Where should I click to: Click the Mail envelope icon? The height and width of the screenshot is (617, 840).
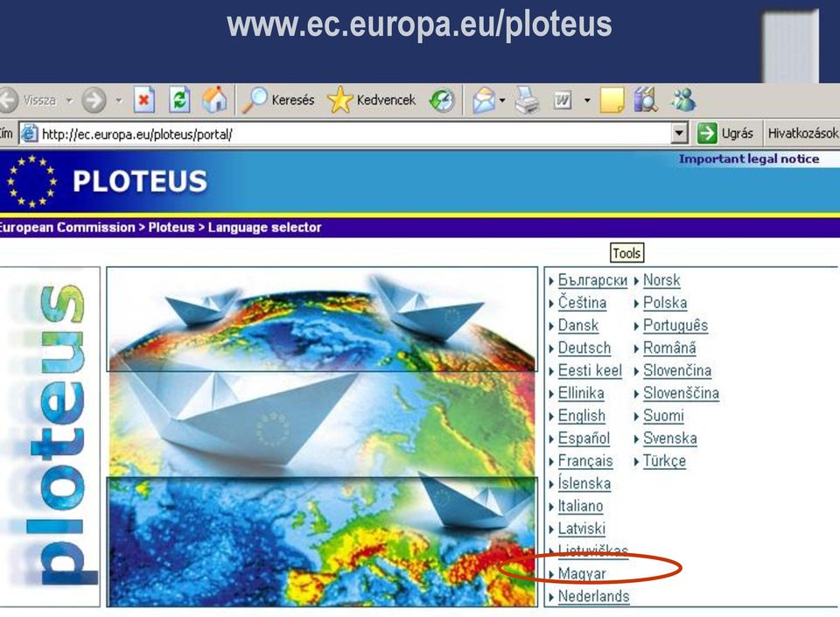484,100
